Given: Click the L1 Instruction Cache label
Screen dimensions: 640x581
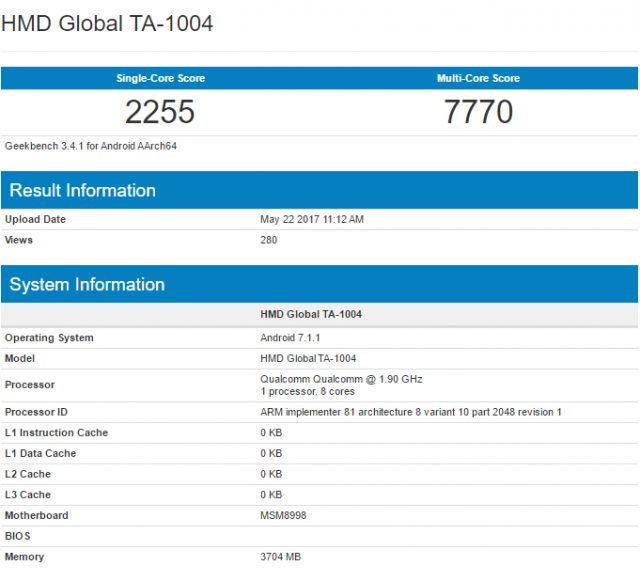Looking at the screenshot, I should tap(56, 433).
